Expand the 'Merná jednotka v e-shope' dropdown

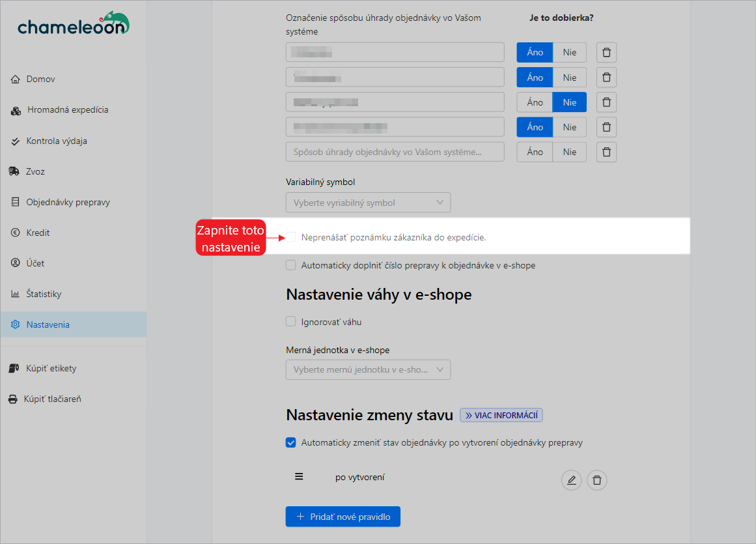(368, 370)
